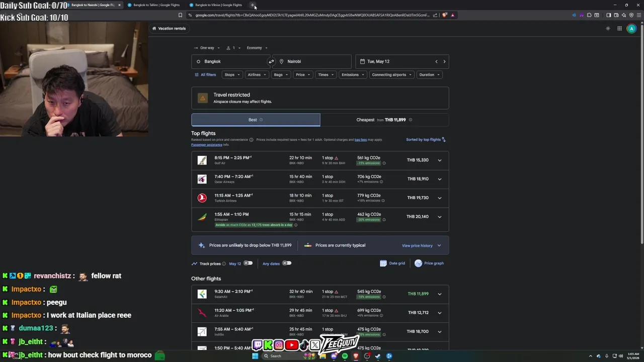This screenshot has width=644, height=362.
Task: Open Times filter dropdown
Action: pyautogui.click(x=326, y=75)
